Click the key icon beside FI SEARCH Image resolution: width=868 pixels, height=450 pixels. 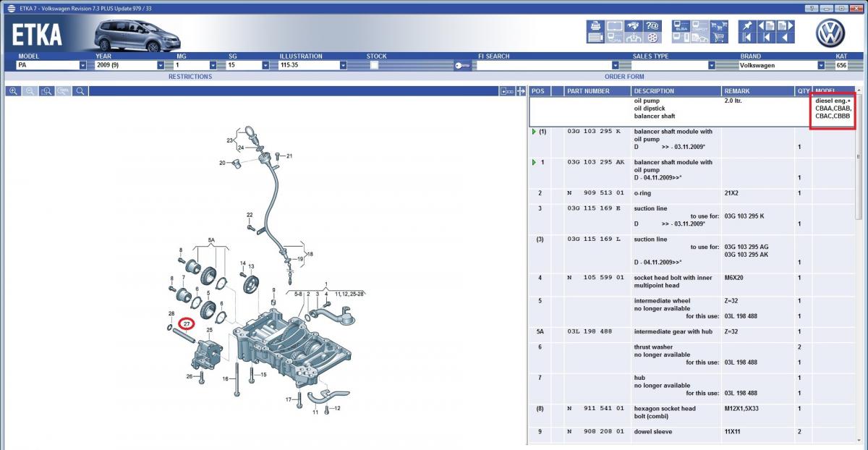463,65
